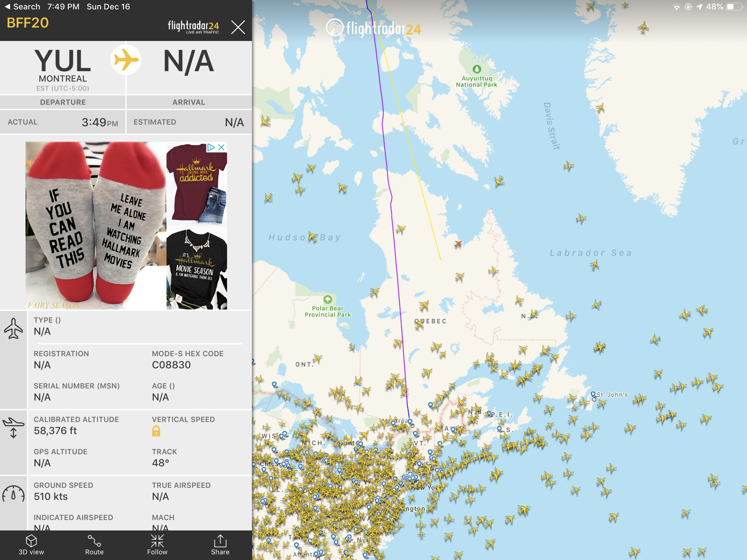The width and height of the screenshot is (747, 560).
Task: Close the Hallmark advertisement
Action: click(x=222, y=147)
